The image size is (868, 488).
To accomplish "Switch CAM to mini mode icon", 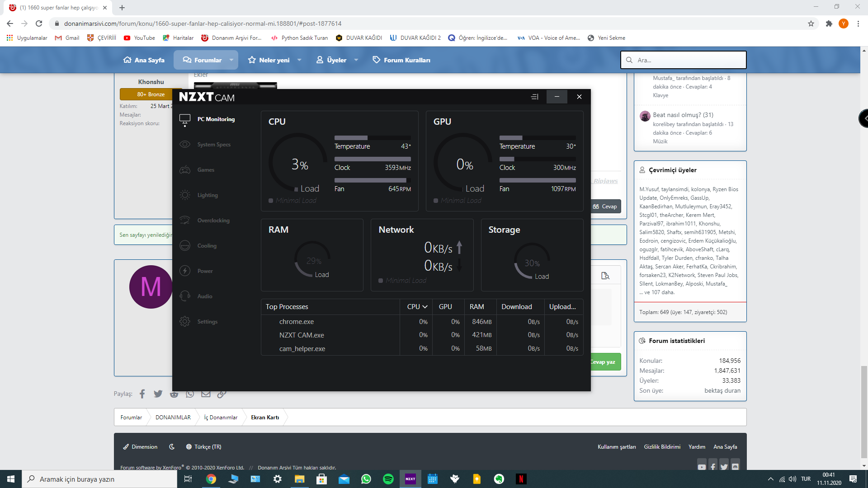I will click(x=534, y=97).
